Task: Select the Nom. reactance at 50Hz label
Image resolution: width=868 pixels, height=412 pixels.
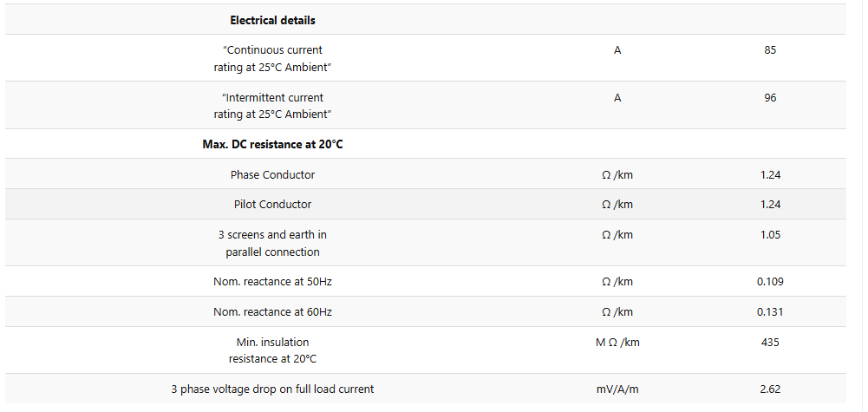Action: coord(272,282)
